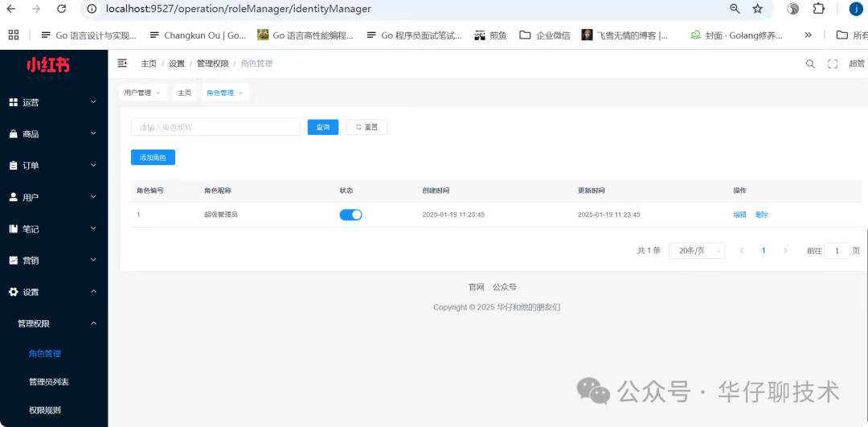Open the 飞雪无情的博客 bookmark
This screenshot has height=427, width=868.
tap(624, 35)
